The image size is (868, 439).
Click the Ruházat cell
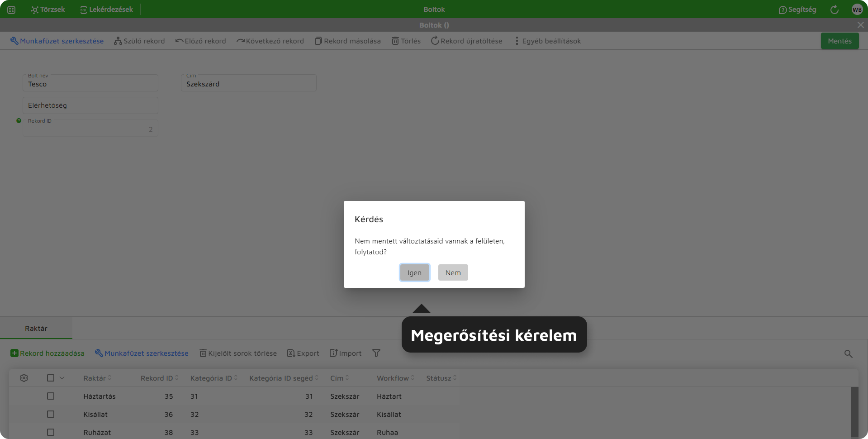(97, 432)
